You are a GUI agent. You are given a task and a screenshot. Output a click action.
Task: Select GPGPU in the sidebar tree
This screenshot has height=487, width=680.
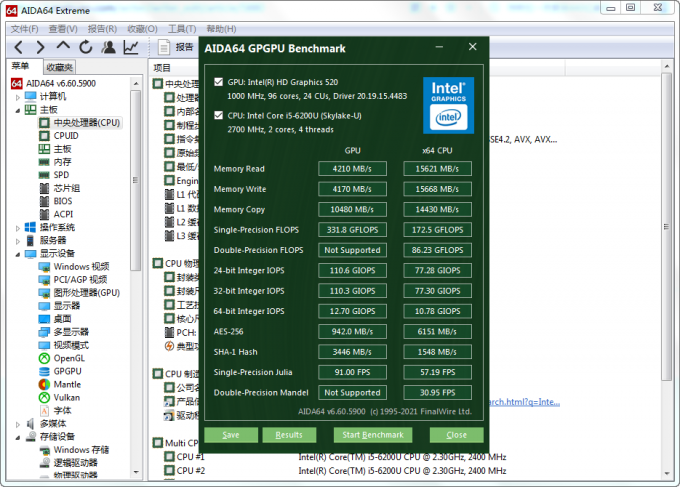[68, 371]
